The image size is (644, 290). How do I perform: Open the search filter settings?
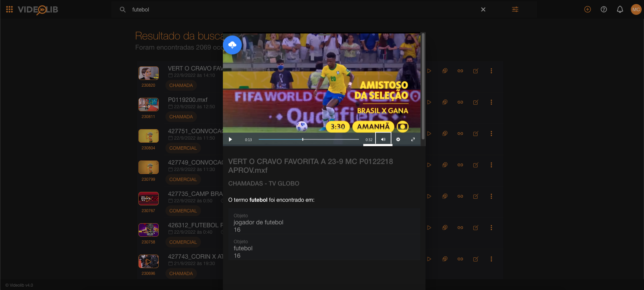tap(515, 9)
